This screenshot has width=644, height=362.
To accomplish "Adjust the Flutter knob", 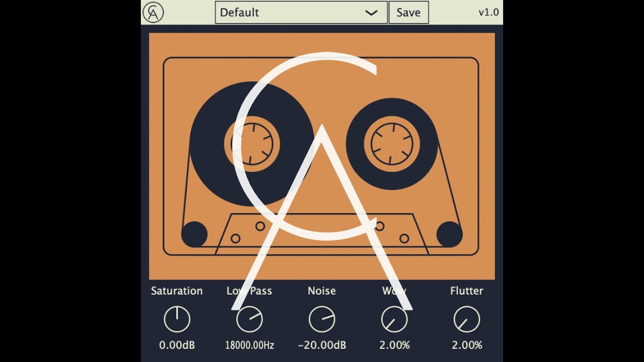I will (x=467, y=319).
